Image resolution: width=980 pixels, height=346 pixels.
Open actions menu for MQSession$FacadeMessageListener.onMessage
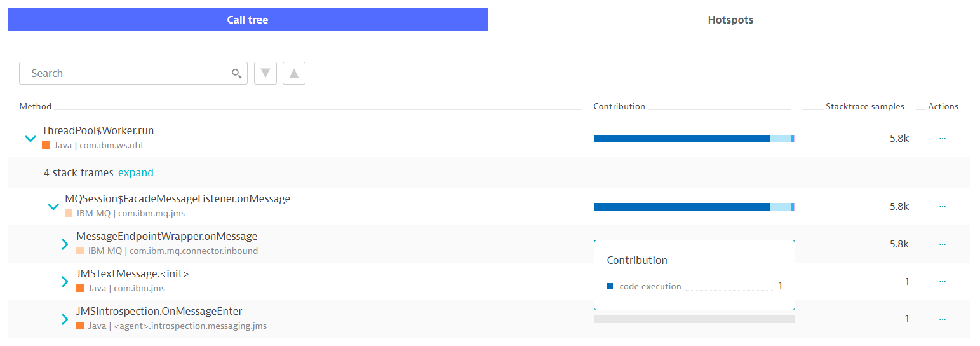[942, 207]
